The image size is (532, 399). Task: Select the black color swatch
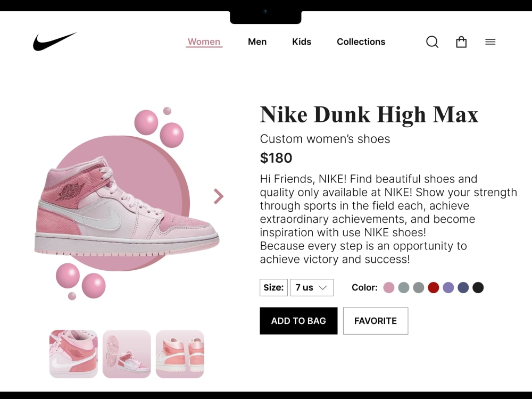point(478,287)
